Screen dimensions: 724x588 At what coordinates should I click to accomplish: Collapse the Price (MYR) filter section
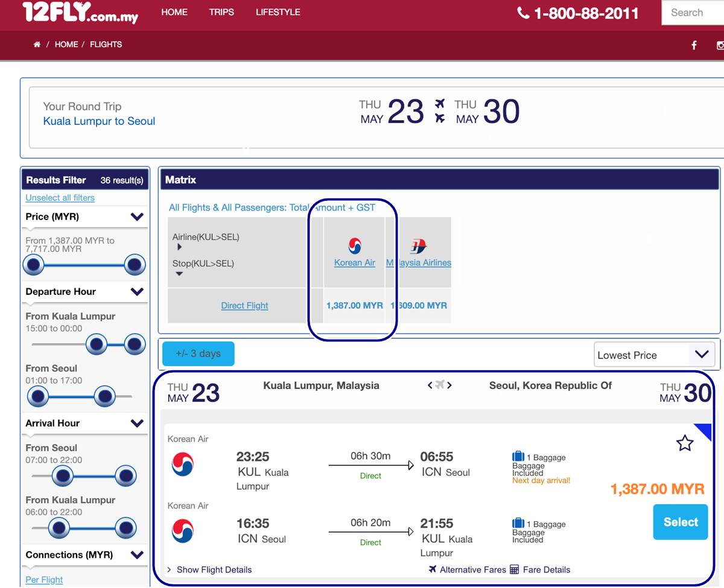[137, 217]
